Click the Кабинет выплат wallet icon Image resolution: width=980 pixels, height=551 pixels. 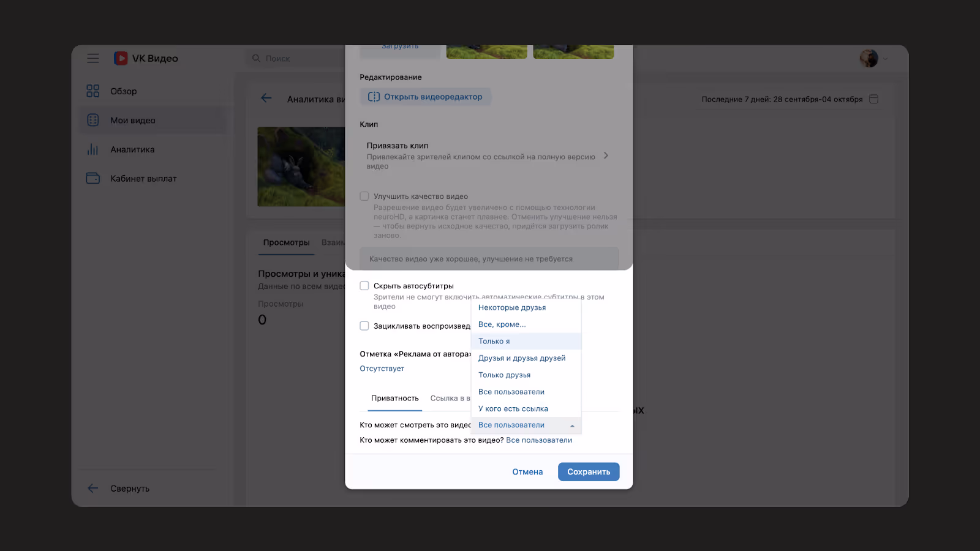point(93,178)
